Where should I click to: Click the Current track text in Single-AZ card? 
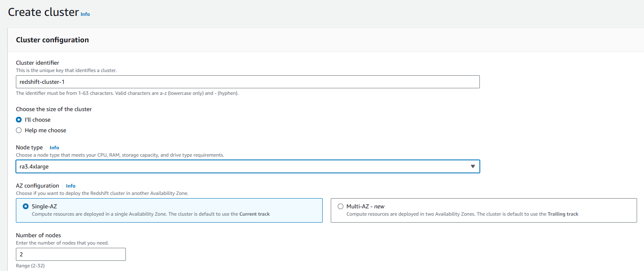tap(254, 214)
